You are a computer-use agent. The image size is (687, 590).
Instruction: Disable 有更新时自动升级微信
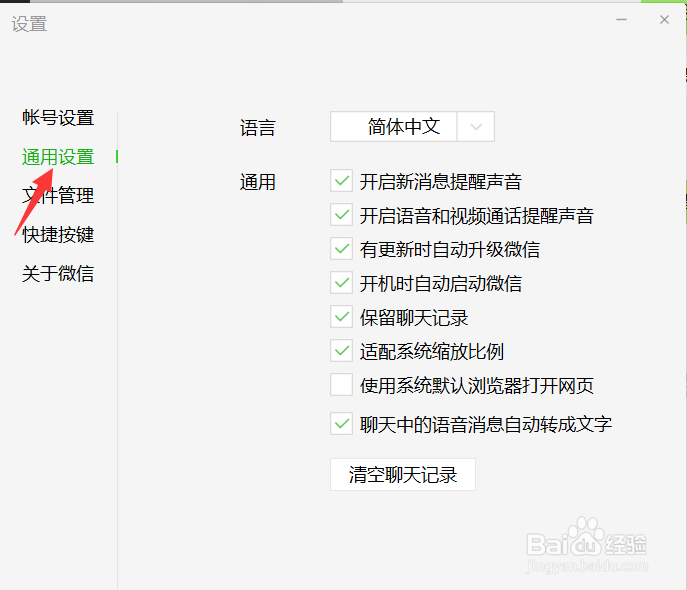pyautogui.click(x=341, y=249)
